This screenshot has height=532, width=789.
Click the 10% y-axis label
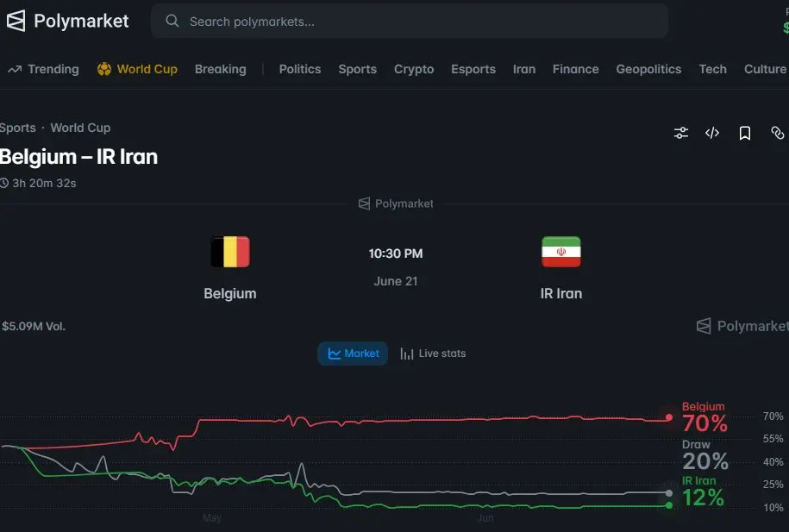(773, 507)
